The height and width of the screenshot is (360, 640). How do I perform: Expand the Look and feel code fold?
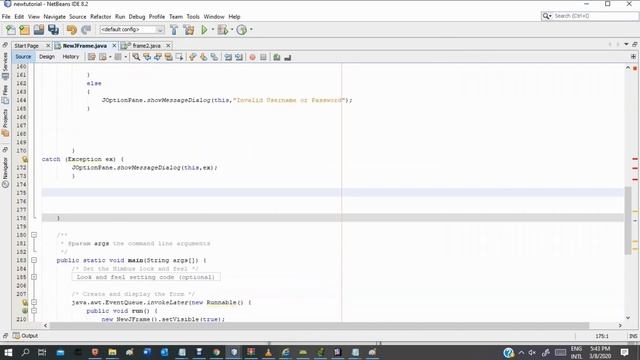point(34,277)
